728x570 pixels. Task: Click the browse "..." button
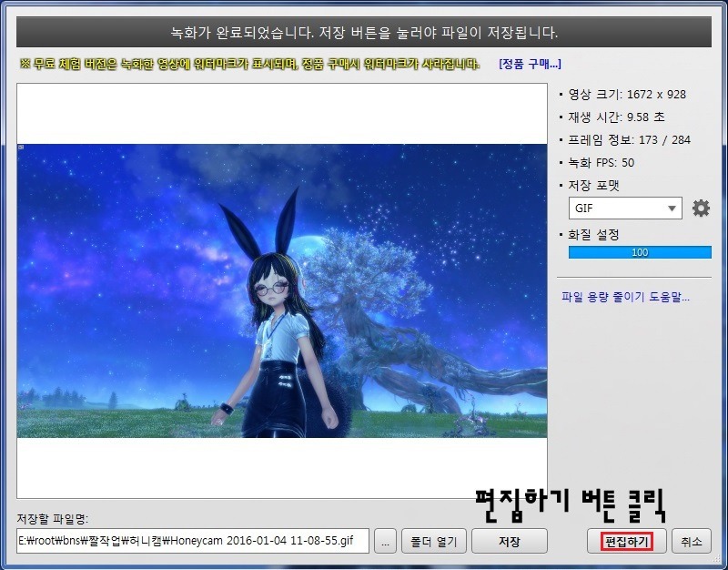click(x=385, y=541)
